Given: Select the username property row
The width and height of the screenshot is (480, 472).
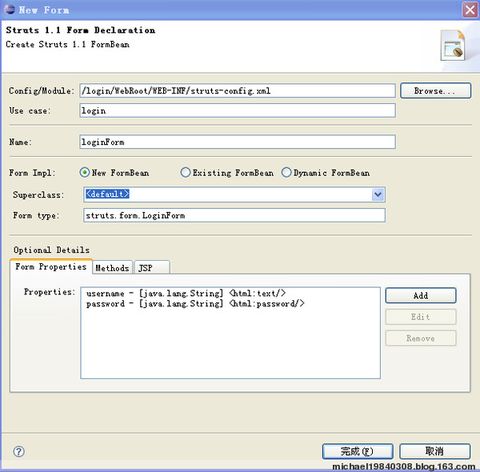Looking at the screenshot, I should tap(186, 293).
